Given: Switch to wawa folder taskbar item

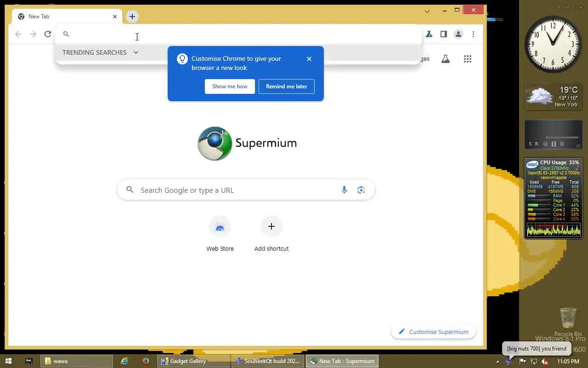Looking at the screenshot, I should 77,361.
